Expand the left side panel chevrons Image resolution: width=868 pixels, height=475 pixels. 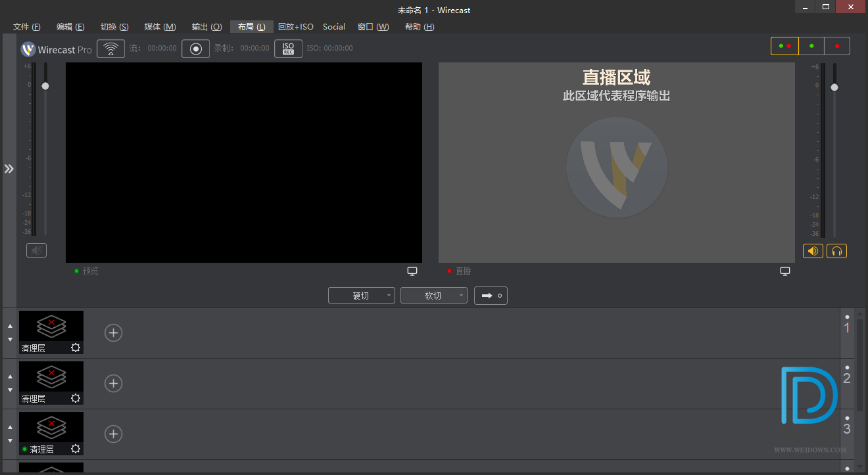[9, 169]
